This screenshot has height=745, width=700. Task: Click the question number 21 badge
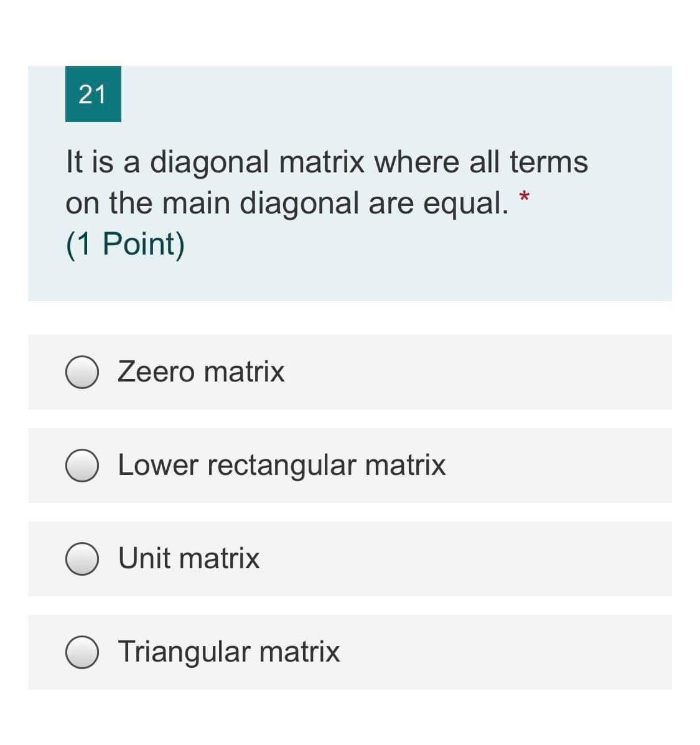93,94
